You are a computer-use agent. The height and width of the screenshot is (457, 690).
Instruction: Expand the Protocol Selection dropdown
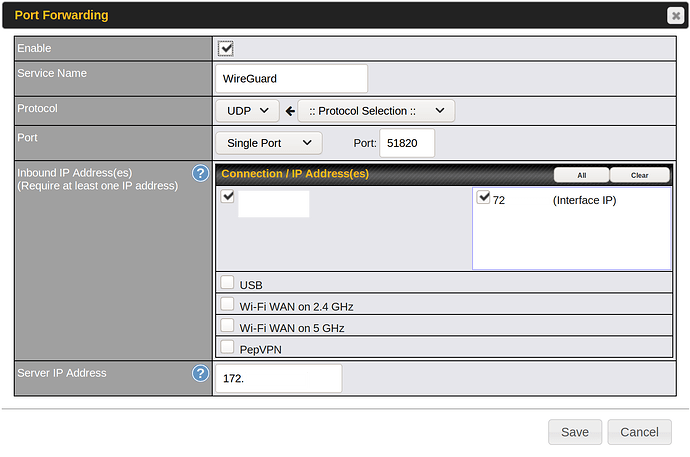coord(376,110)
